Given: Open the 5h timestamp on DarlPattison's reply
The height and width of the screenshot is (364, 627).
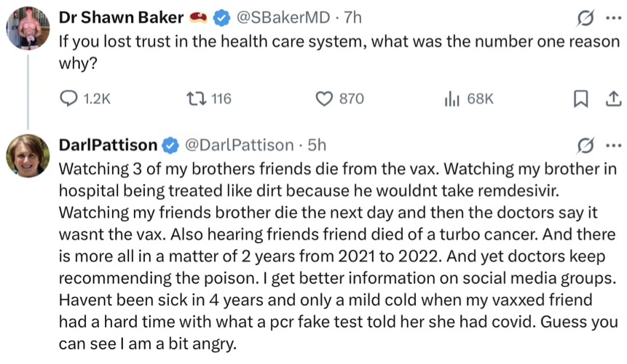Looking at the screenshot, I should click(318, 145).
